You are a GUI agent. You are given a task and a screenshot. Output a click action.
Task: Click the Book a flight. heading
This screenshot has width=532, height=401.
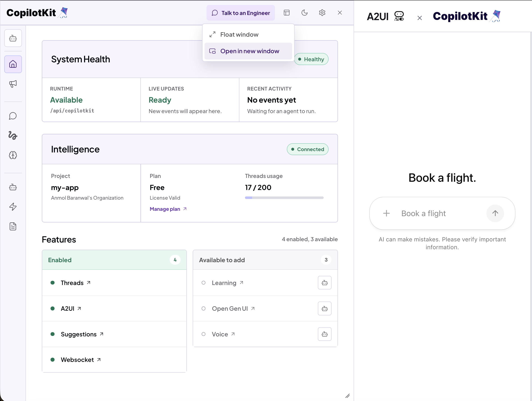(x=442, y=178)
